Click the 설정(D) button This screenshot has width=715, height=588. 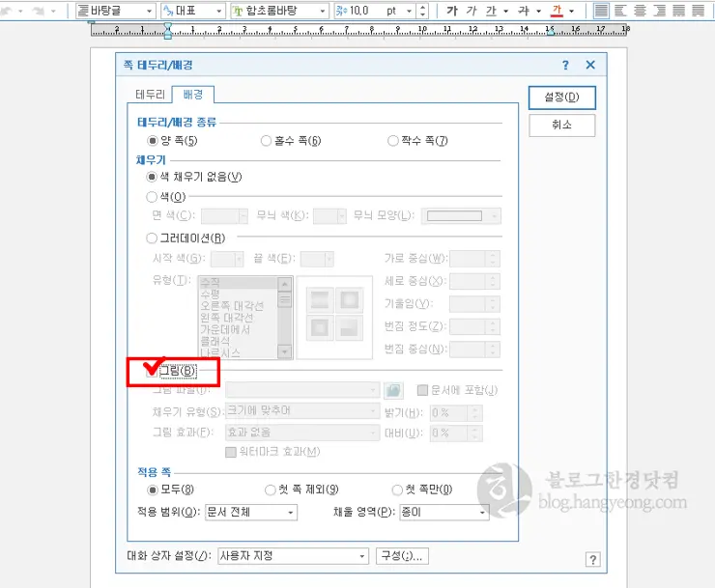(x=561, y=98)
